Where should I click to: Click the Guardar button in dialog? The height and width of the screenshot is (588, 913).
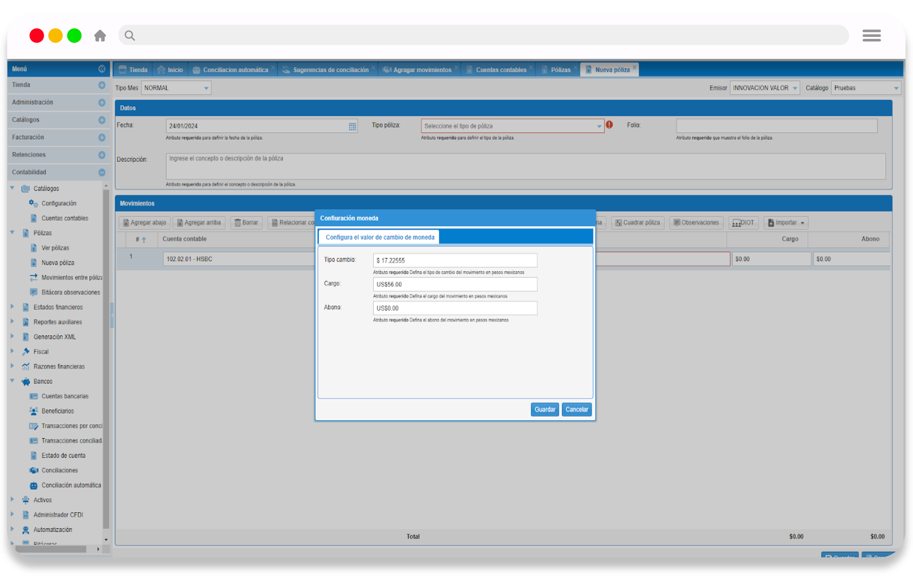tap(545, 409)
